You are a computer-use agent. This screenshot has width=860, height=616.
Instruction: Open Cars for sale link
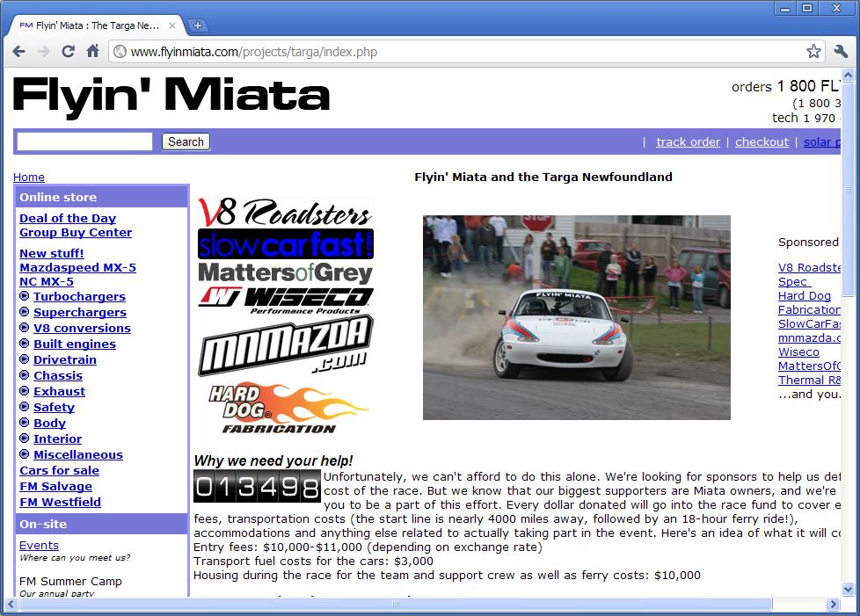(59, 470)
